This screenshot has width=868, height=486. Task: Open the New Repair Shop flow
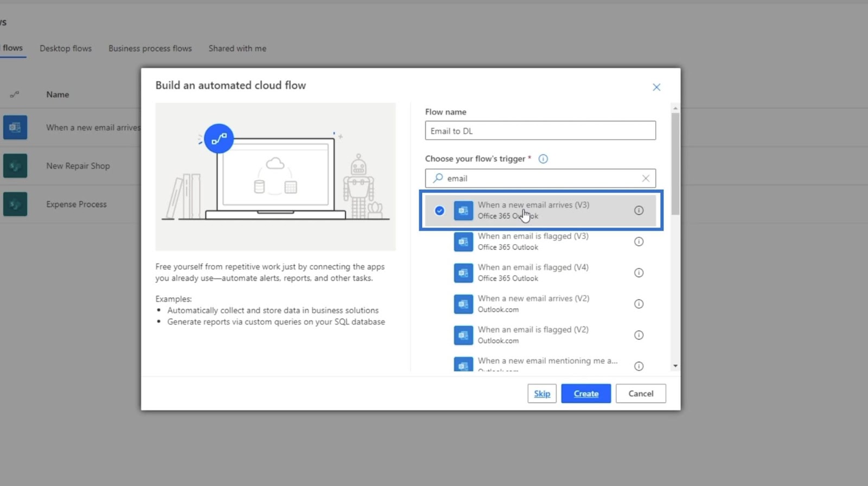78,166
